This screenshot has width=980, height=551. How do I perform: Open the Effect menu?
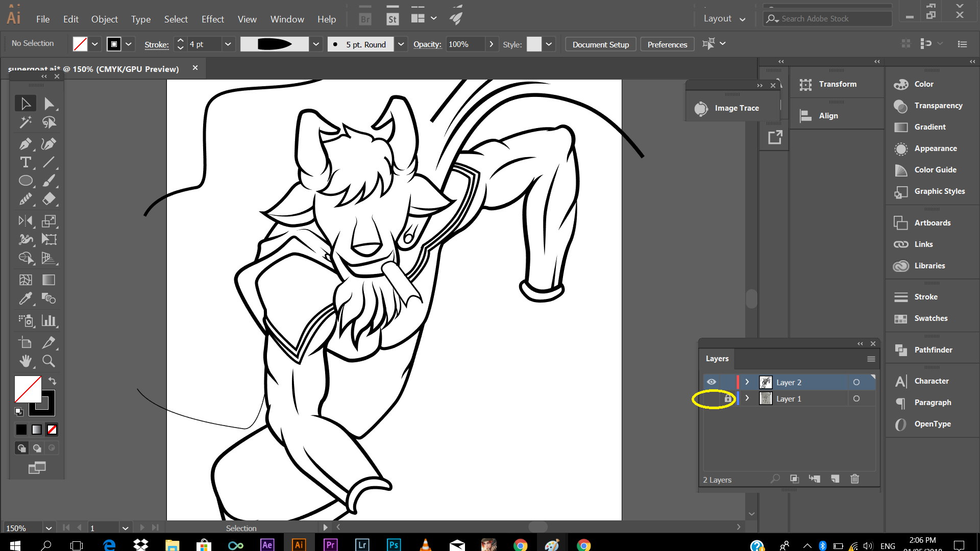click(212, 19)
